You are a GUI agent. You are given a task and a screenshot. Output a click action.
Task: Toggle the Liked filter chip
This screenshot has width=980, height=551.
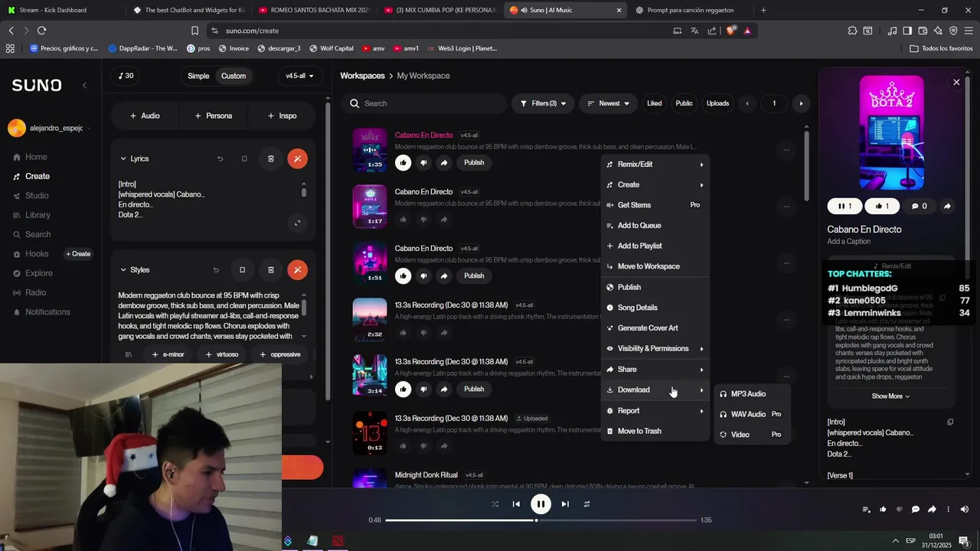655,103
